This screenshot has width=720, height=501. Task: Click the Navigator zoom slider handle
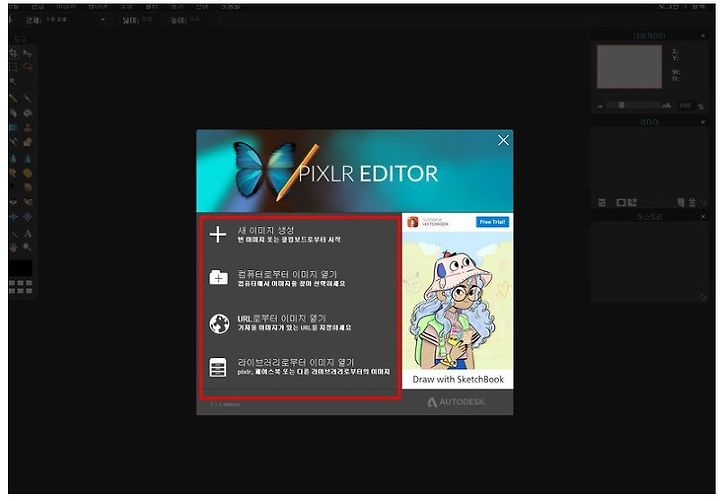621,105
